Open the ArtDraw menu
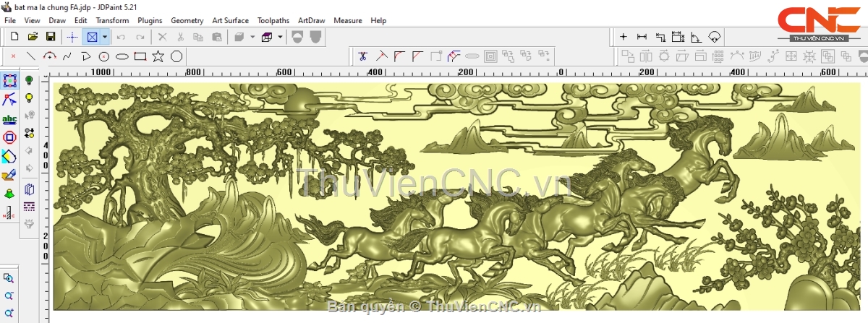 click(x=312, y=21)
